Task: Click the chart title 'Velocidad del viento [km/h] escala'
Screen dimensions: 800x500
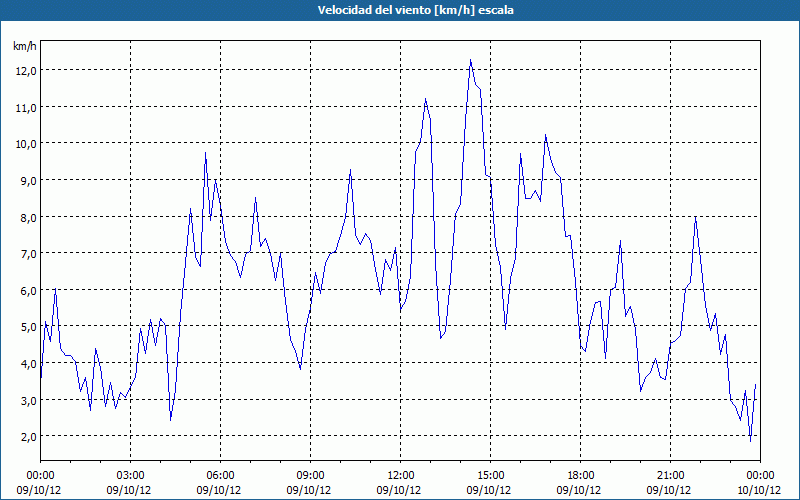Action: tap(415, 10)
